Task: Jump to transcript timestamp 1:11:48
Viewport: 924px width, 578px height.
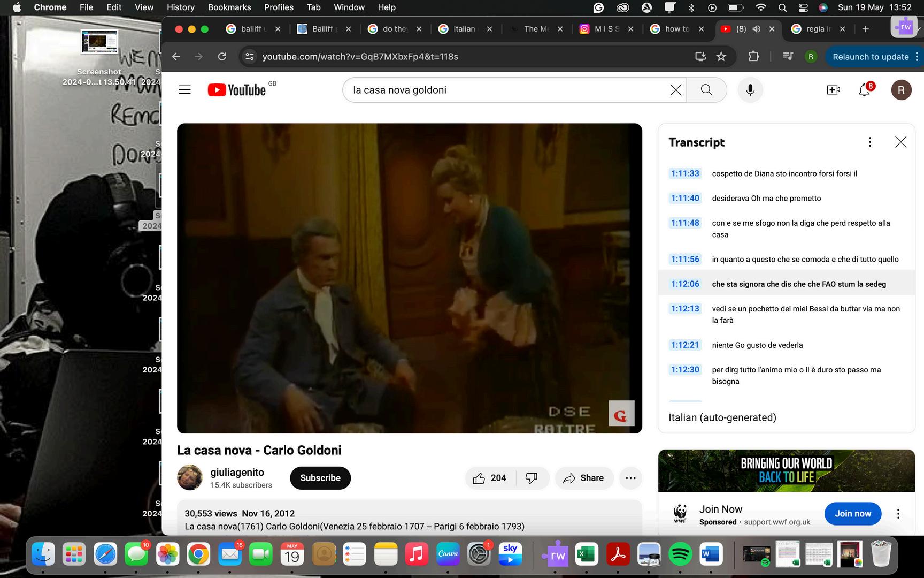Action: [685, 223]
